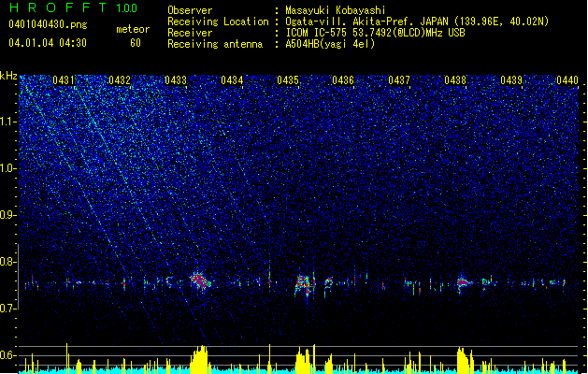The height and width of the screenshot is (374, 588).
Task: Click the Receiving Location label
Action: (218, 22)
